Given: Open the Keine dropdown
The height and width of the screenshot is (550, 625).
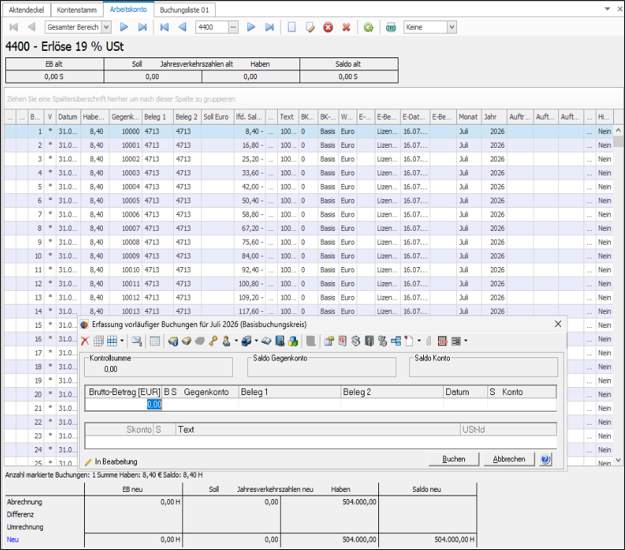Looking at the screenshot, I should coord(452,27).
